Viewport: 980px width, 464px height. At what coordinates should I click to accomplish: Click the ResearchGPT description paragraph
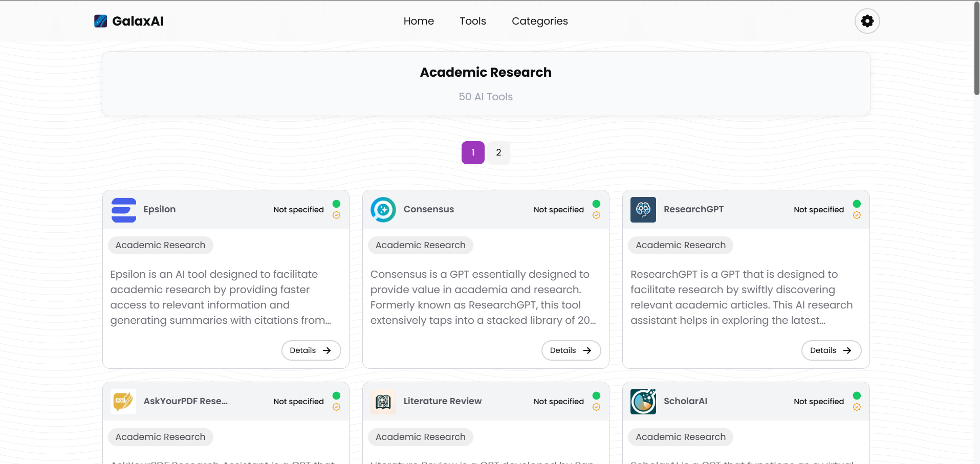pos(742,297)
